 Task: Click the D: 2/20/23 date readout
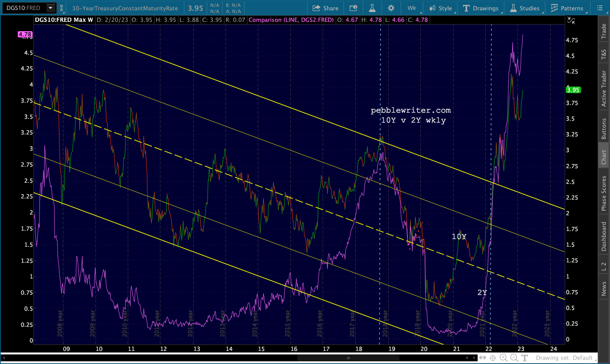112,20
